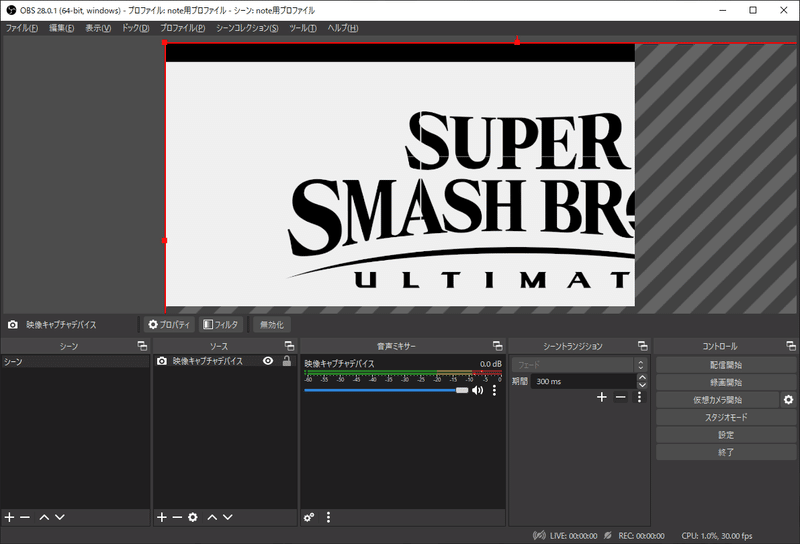
Task: Click the CPU: 1.0%, 30.00 fps status text
Action: pyautogui.click(x=717, y=536)
